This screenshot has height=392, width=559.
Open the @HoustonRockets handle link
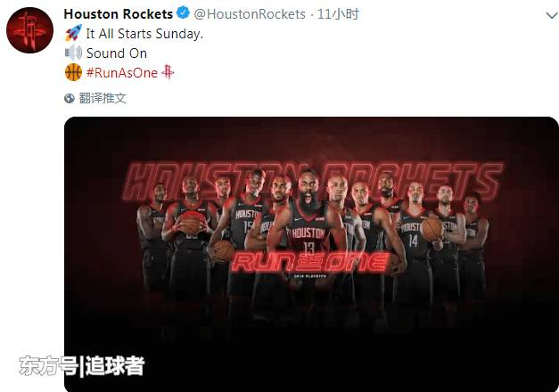point(250,14)
